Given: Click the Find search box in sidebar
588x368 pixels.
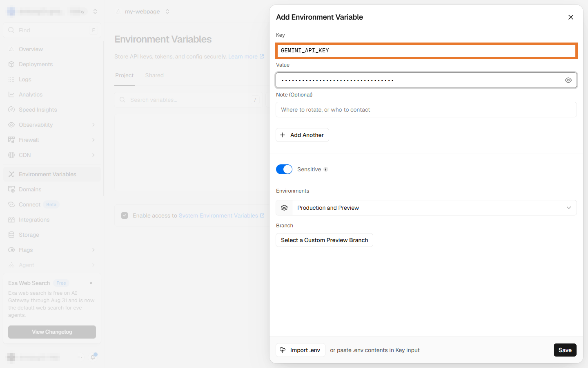Looking at the screenshot, I should pyautogui.click(x=52, y=30).
